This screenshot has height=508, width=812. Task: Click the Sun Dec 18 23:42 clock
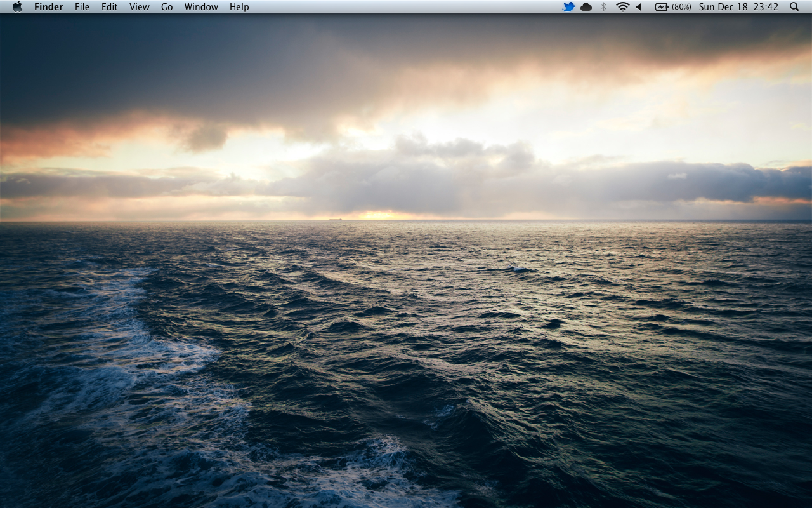click(x=738, y=7)
